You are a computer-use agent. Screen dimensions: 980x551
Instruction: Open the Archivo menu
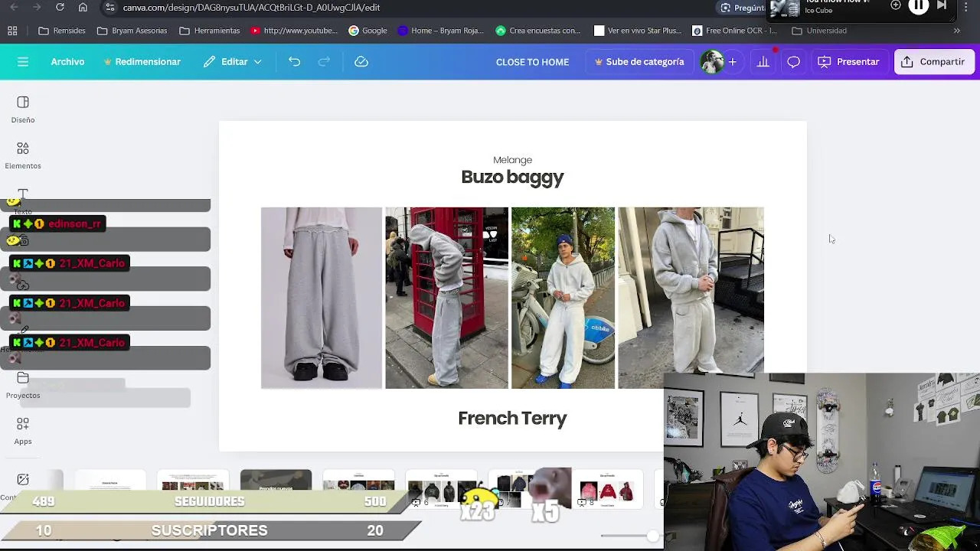pyautogui.click(x=67, y=62)
